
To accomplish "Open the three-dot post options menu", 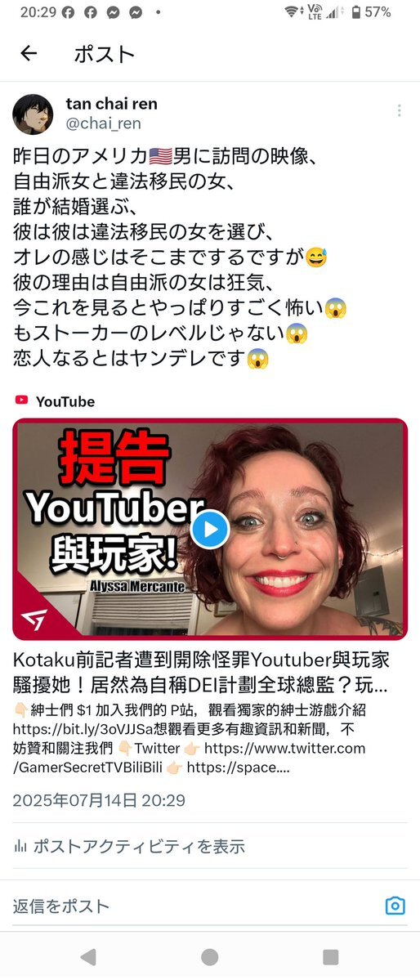I will point(399,110).
